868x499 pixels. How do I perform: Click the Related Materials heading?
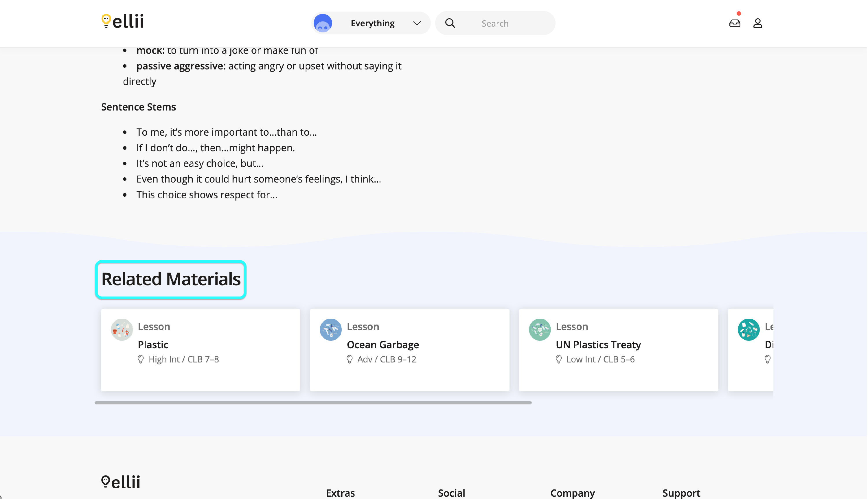pyautogui.click(x=171, y=279)
